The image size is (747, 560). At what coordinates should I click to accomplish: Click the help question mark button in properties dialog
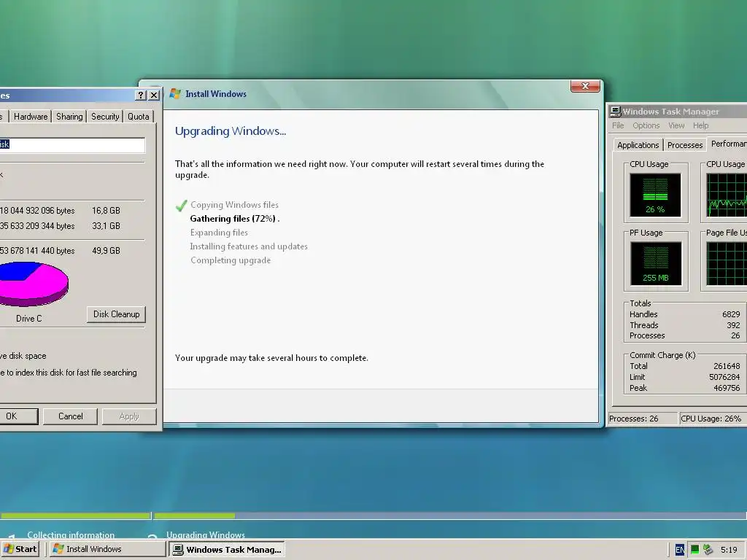click(140, 96)
